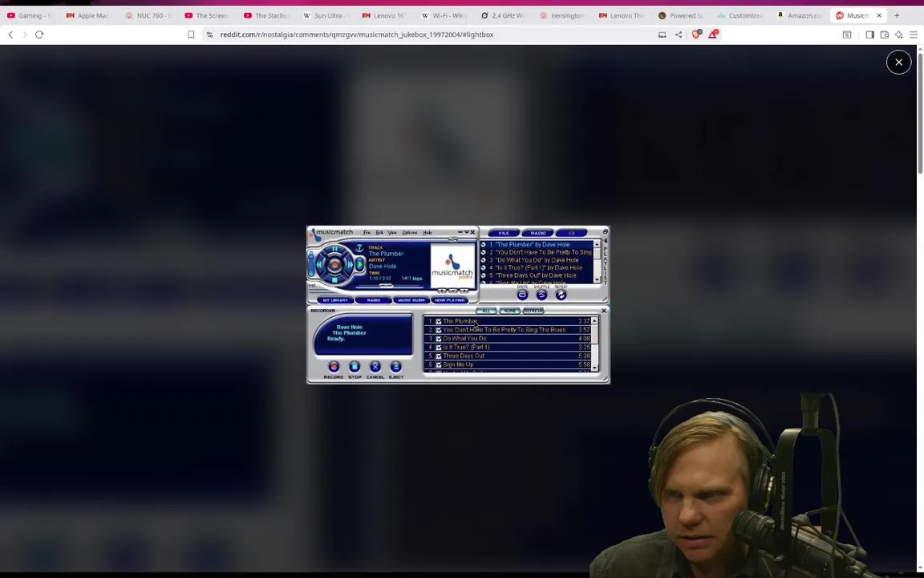Viewport: 924px width, 578px height.
Task: Click the track progress seek slider
Action: tap(386, 286)
